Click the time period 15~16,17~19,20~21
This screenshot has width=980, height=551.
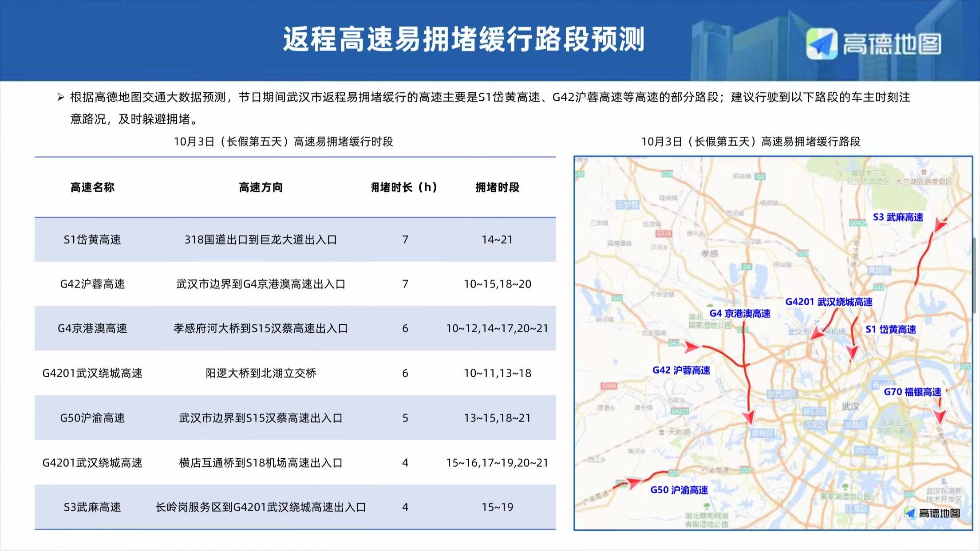(497, 463)
